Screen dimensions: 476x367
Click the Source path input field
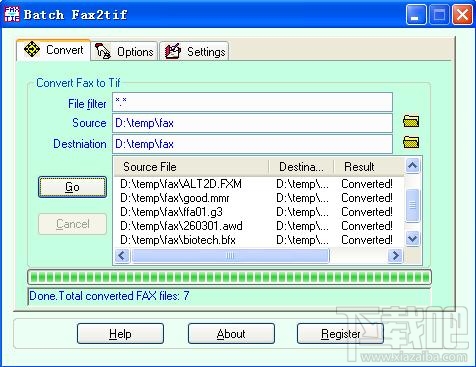[252, 123]
